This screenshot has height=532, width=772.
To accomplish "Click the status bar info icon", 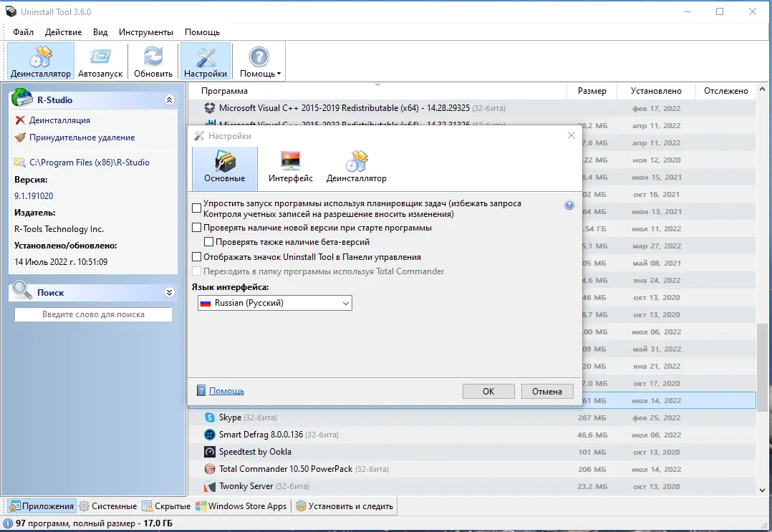I will pos(7,523).
